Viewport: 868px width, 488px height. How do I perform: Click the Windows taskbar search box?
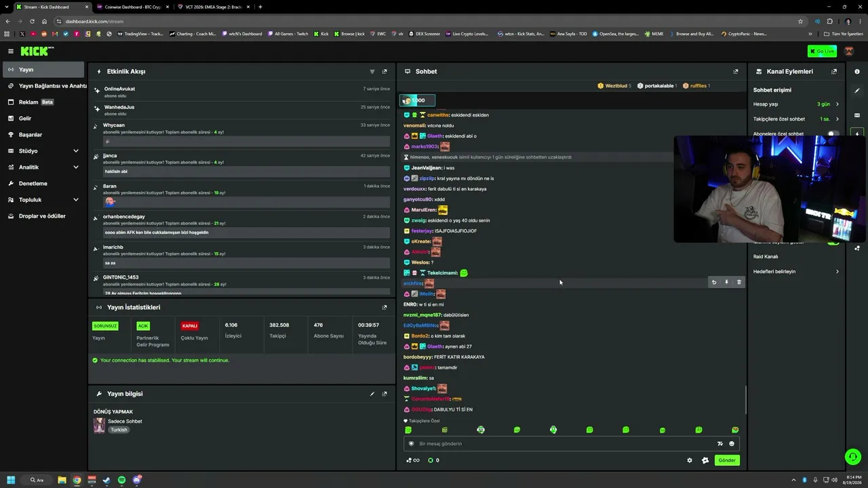pyautogui.click(x=37, y=480)
